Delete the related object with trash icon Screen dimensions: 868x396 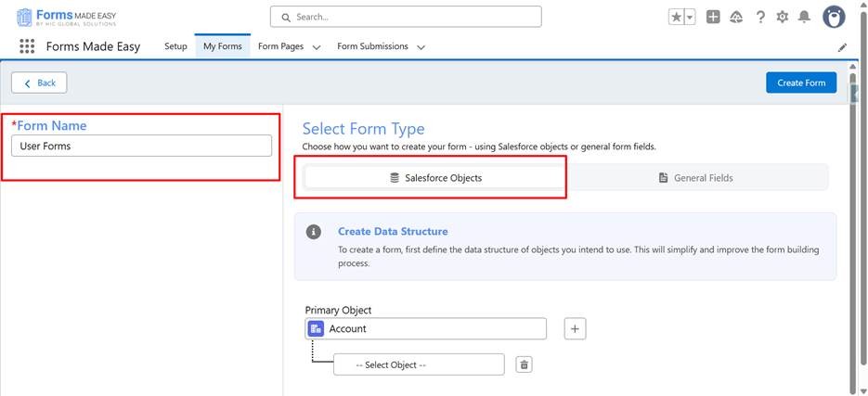(x=524, y=364)
